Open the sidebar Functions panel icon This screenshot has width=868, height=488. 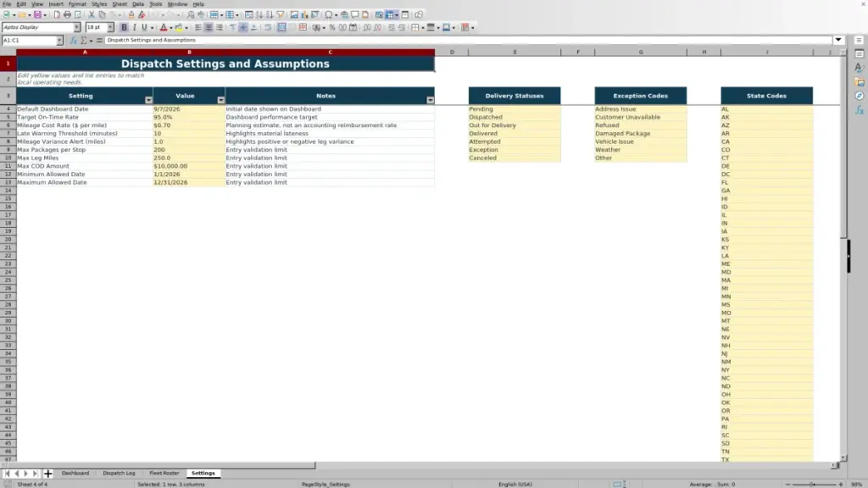tap(860, 110)
